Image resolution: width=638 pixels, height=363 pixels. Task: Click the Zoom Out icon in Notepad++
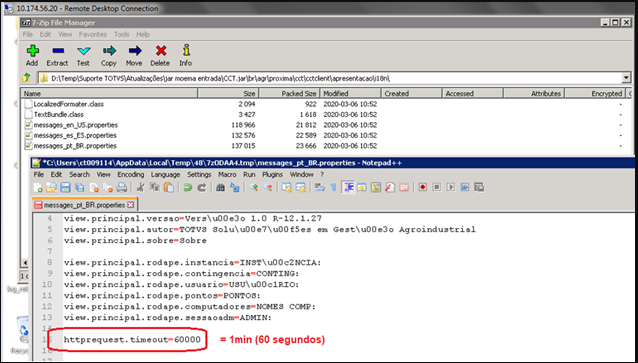(268, 187)
